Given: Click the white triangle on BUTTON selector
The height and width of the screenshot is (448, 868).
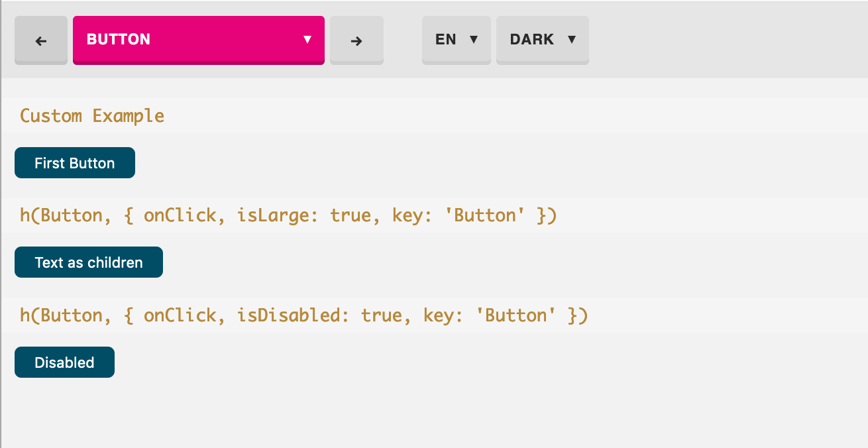Looking at the screenshot, I should coord(307,40).
